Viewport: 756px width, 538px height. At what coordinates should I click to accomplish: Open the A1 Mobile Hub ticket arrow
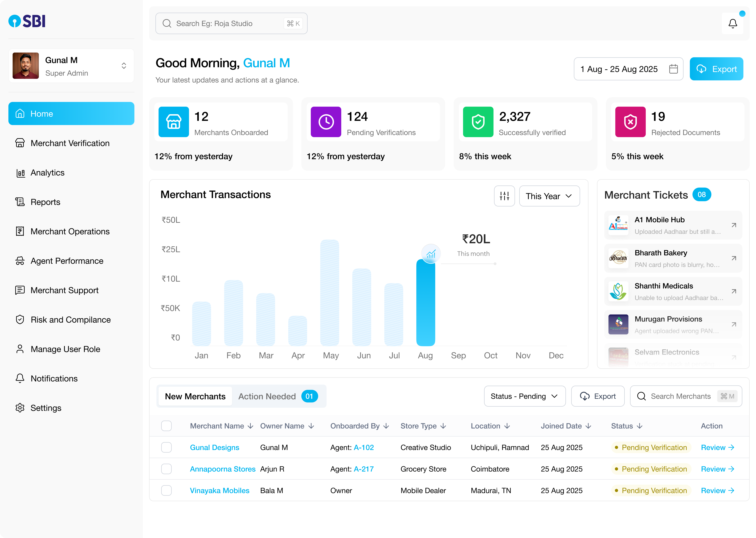click(x=733, y=225)
